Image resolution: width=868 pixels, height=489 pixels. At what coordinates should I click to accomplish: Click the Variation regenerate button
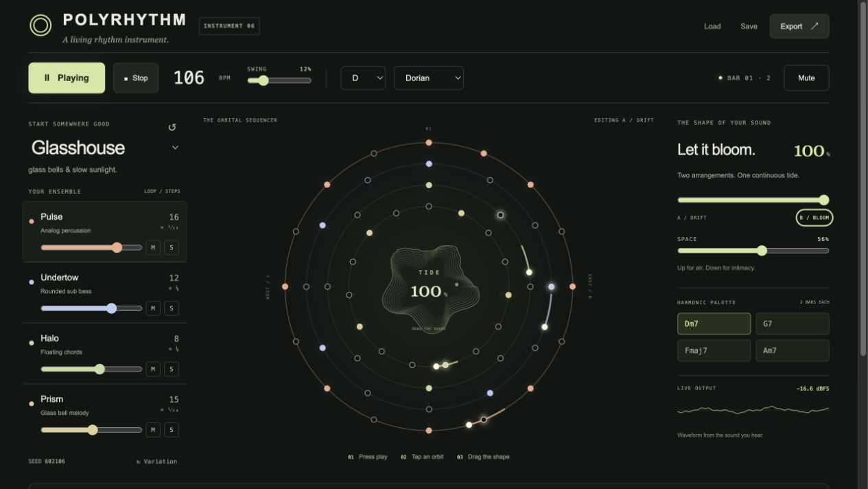click(156, 462)
